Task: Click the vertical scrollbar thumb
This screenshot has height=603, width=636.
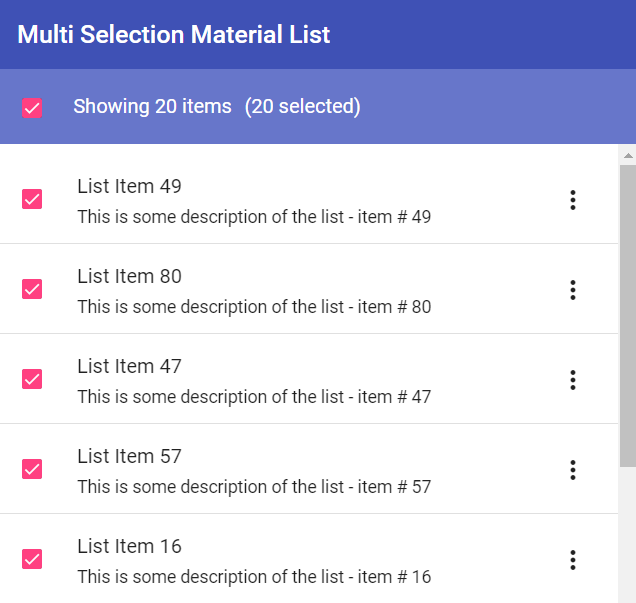Action: tap(628, 315)
